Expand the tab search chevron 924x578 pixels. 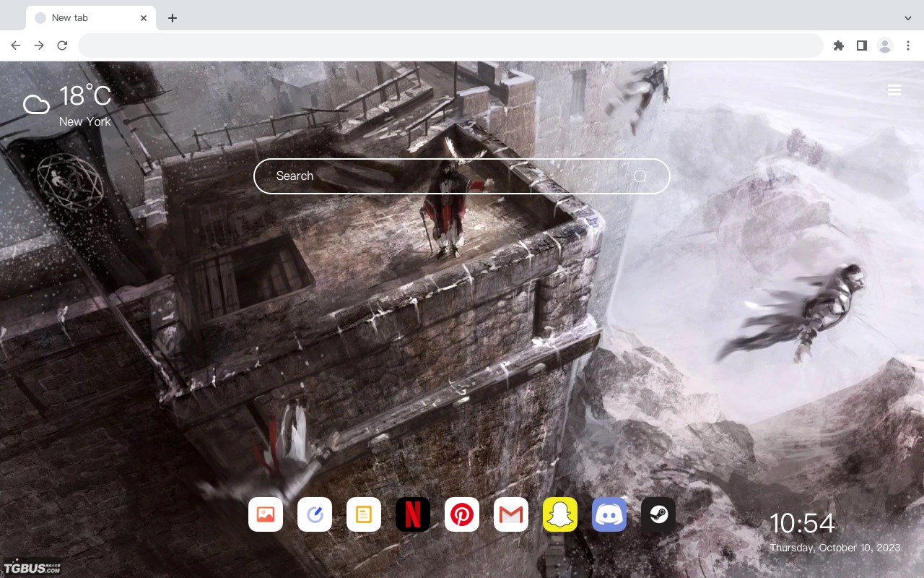pyautogui.click(x=908, y=18)
